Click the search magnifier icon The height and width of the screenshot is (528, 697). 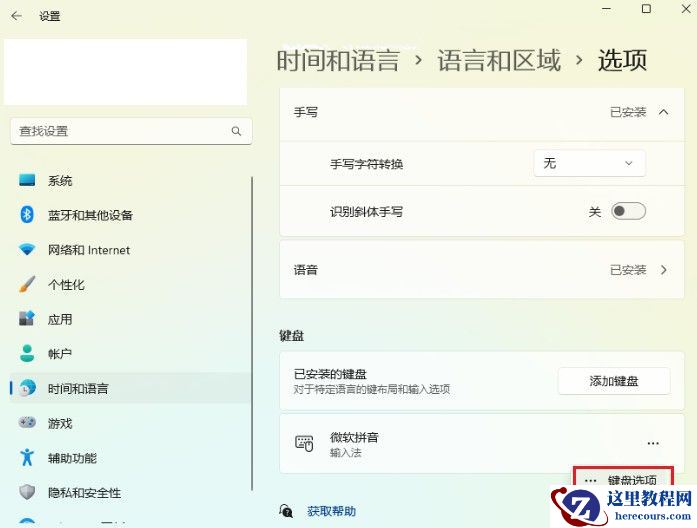pyautogui.click(x=236, y=131)
